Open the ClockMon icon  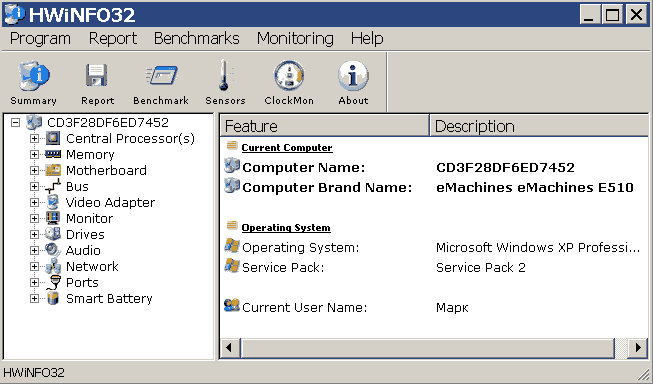pyautogui.click(x=289, y=75)
